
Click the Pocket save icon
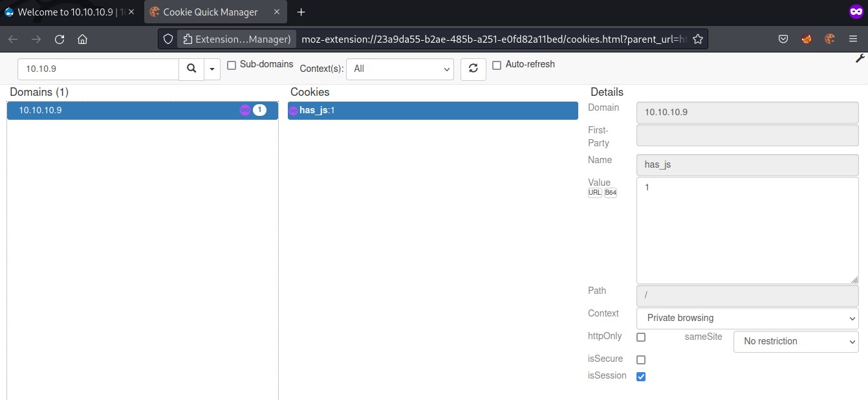[x=783, y=39]
